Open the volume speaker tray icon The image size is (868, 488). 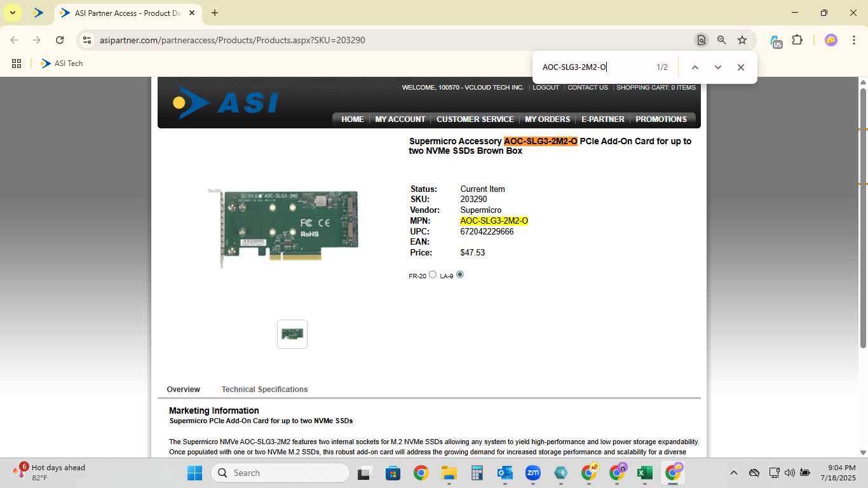(790, 473)
